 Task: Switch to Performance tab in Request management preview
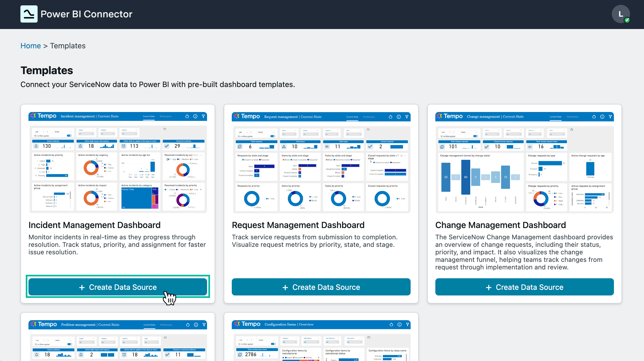click(369, 117)
